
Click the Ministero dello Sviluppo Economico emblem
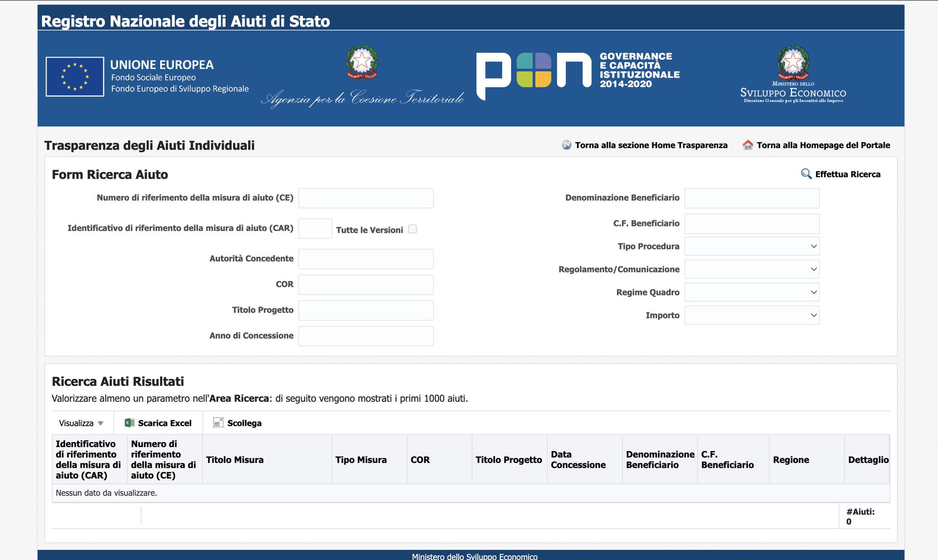coord(793,74)
